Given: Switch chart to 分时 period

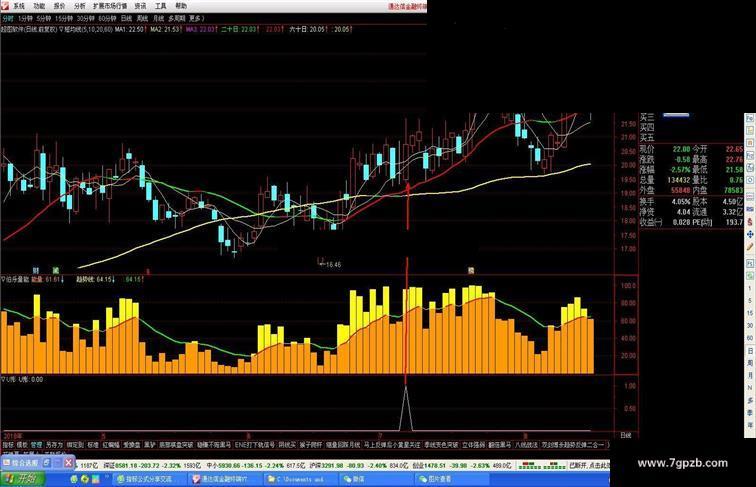Looking at the screenshot, I should [8, 18].
